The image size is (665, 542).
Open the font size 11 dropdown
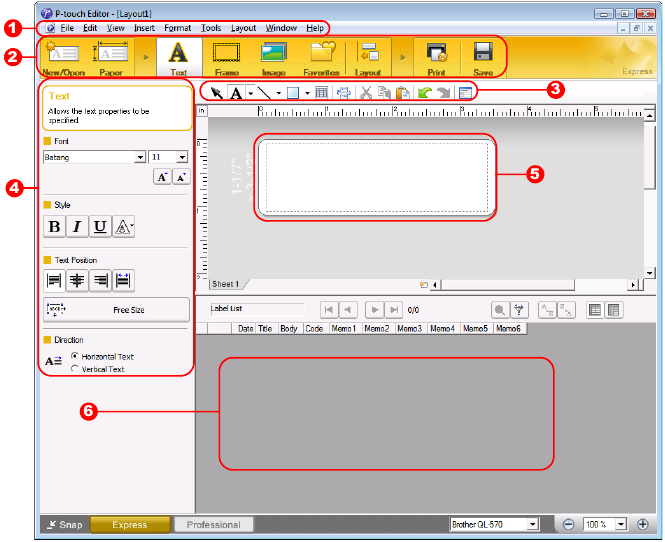point(182,157)
